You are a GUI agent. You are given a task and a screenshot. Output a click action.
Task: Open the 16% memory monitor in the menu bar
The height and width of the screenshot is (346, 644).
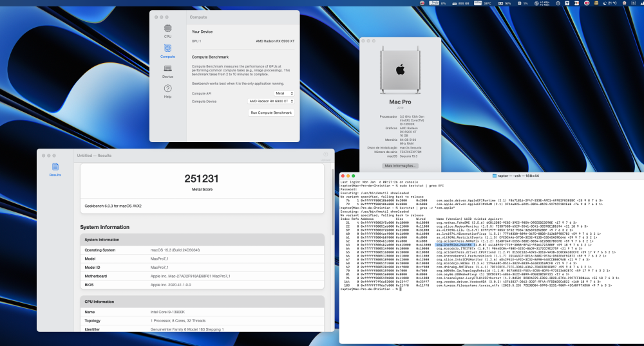point(505,3)
